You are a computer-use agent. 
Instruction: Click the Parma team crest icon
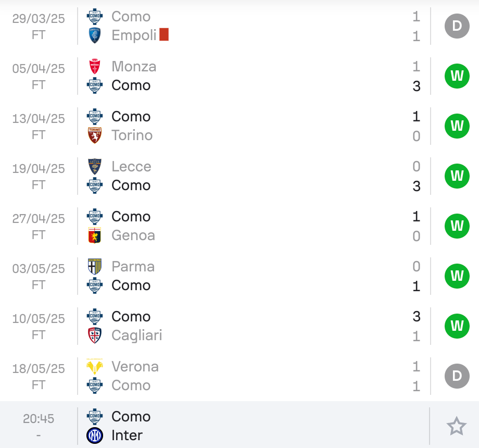[x=95, y=267]
